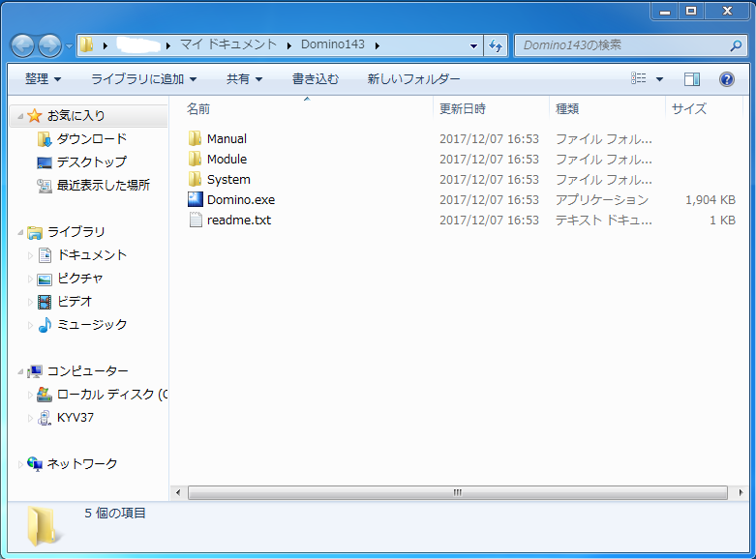The width and height of the screenshot is (756, 559).
Task: Expand the ネットワーク arrow
Action: point(20,464)
